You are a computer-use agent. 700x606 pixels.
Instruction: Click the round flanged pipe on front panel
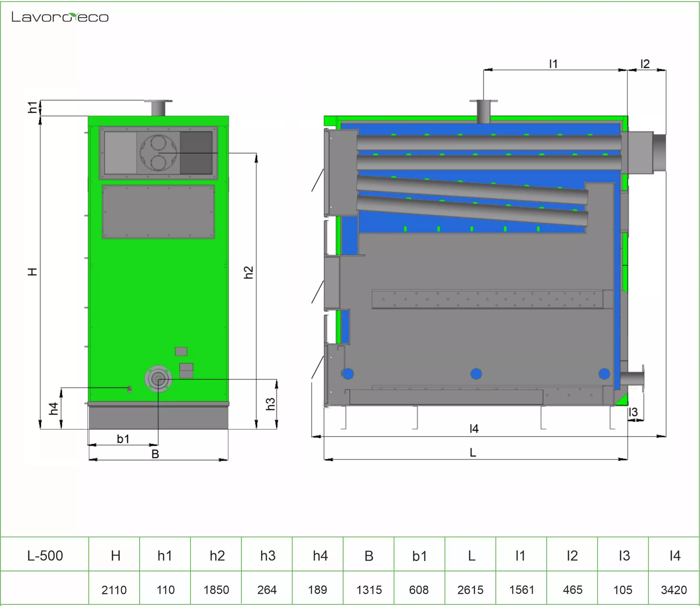coord(158,379)
